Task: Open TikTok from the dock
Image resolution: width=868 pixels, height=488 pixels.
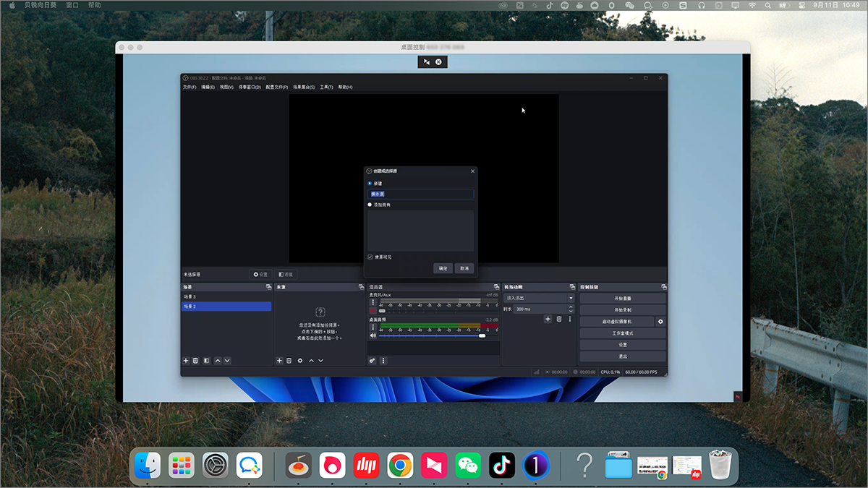Action: [x=501, y=466]
